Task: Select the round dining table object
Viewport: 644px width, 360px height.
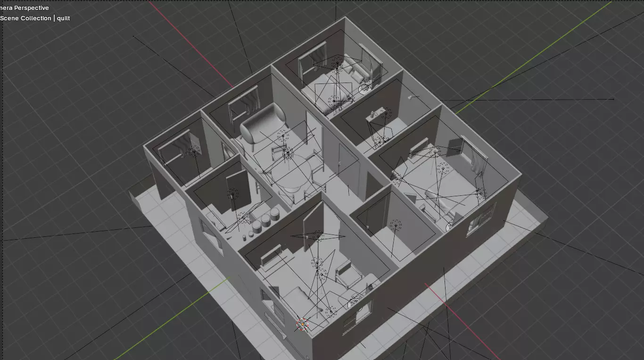Action: click(x=290, y=175)
